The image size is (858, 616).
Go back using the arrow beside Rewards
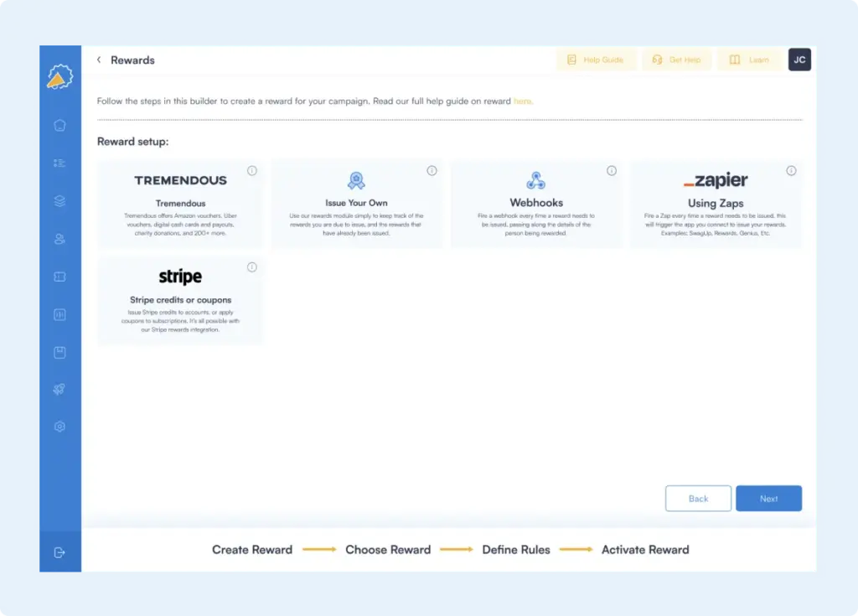click(99, 60)
